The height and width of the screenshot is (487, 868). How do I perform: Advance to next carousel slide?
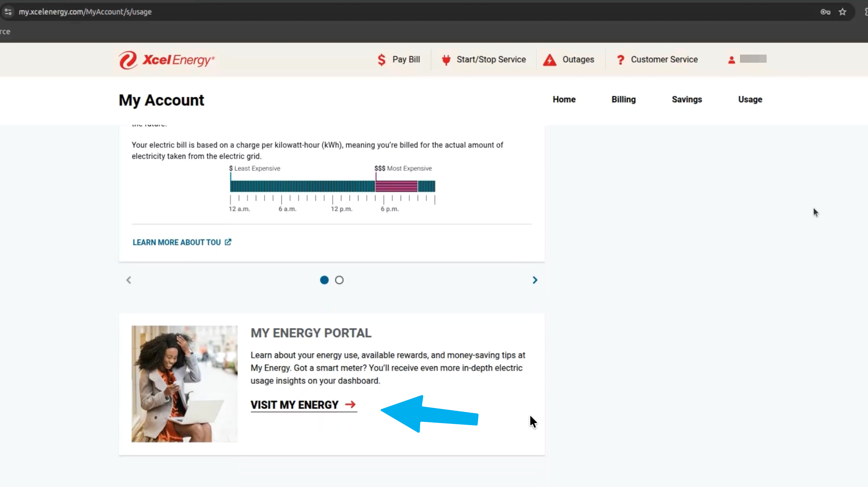535,280
